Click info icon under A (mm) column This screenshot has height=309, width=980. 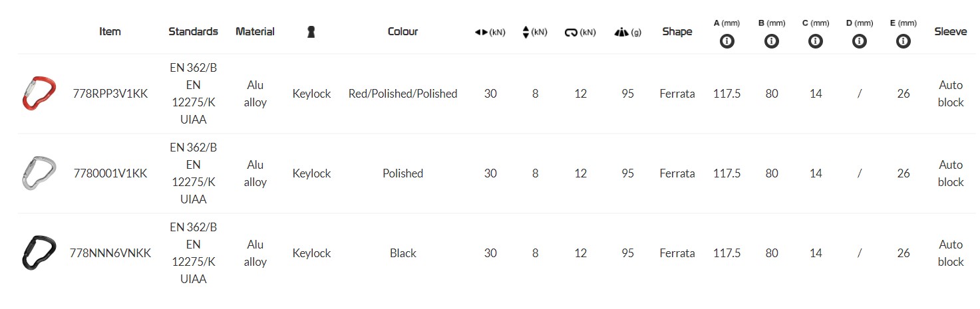point(727,41)
